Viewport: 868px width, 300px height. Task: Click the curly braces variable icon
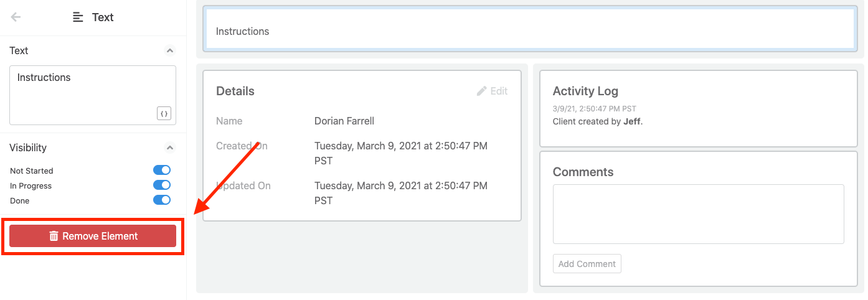click(164, 113)
